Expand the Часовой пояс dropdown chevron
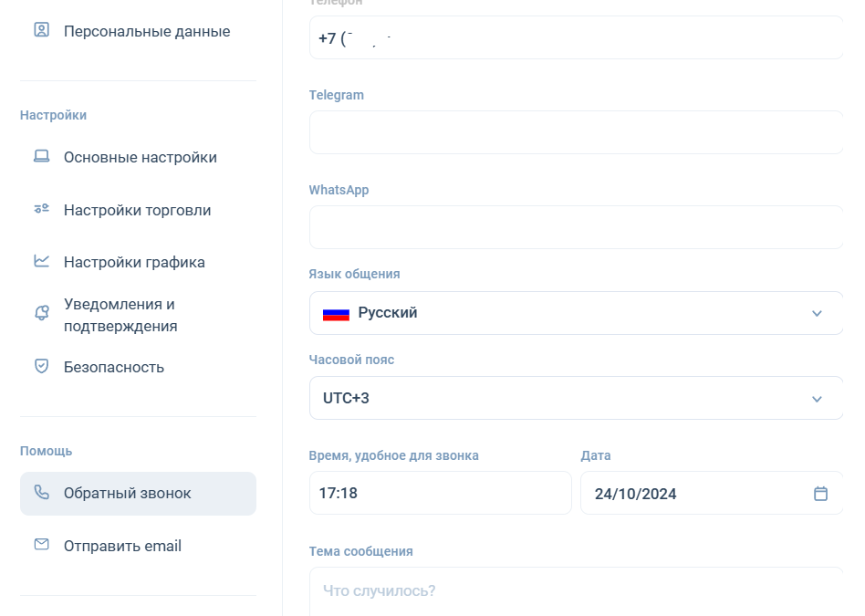 (x=817, y=399)
